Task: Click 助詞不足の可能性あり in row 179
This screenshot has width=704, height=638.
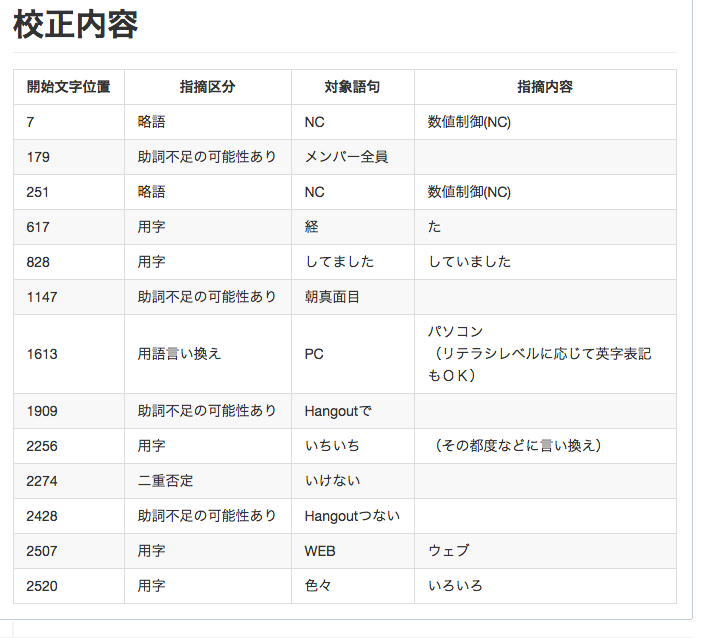Action: tap(207, 157)
